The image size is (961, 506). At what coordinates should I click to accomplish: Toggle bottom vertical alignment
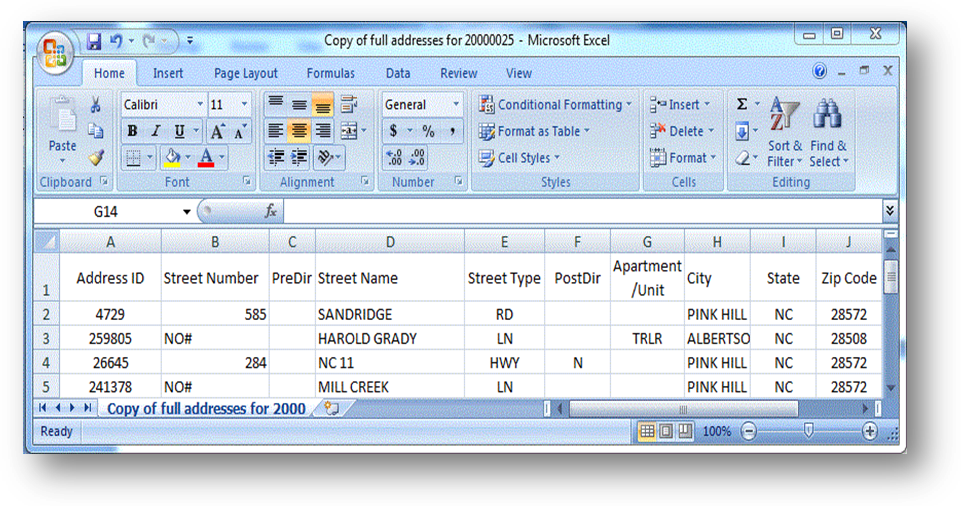click(323, 105)
